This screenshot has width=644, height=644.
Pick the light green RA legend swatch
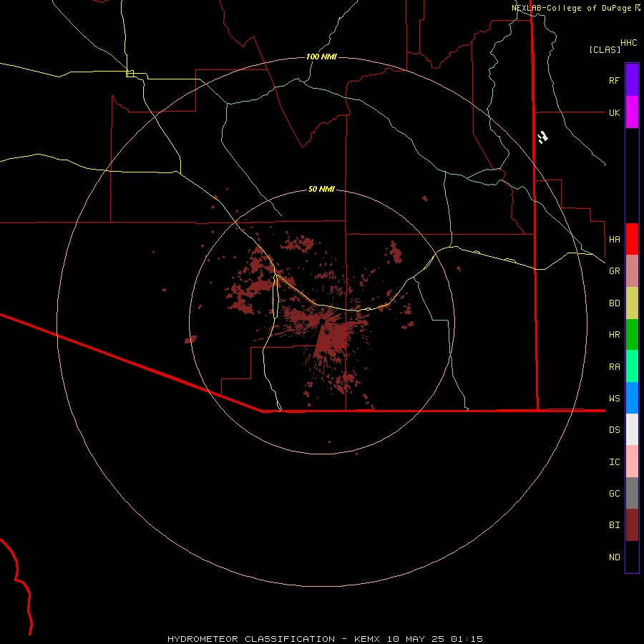point(632,366)
